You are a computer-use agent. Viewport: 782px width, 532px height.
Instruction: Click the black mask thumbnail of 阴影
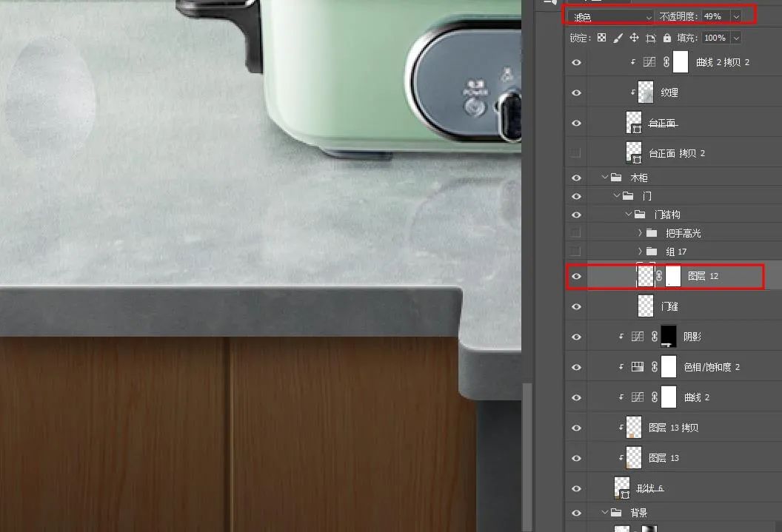click(669, 337)
